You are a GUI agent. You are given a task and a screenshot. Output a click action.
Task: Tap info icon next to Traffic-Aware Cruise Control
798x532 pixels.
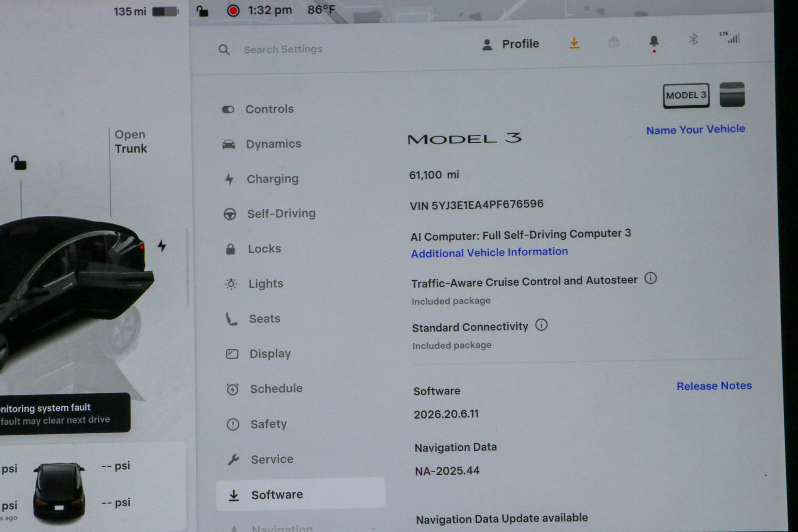click(650, 278)
